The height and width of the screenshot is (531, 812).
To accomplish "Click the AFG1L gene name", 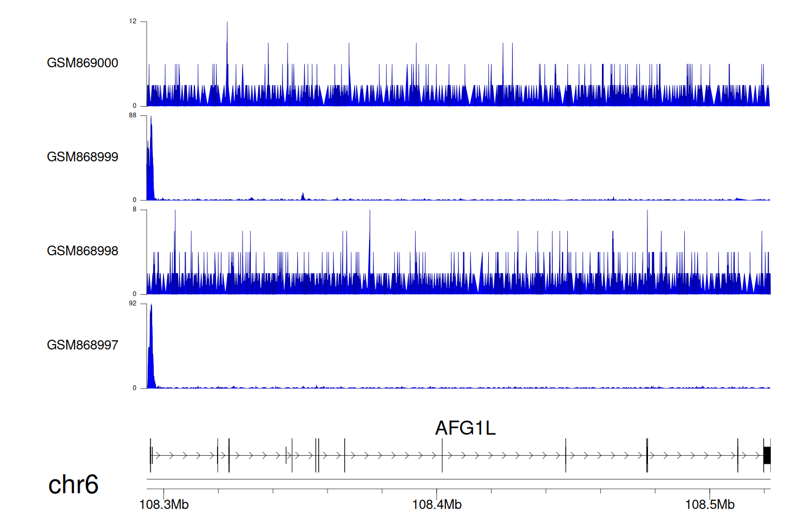I will (x=465, y=428).
